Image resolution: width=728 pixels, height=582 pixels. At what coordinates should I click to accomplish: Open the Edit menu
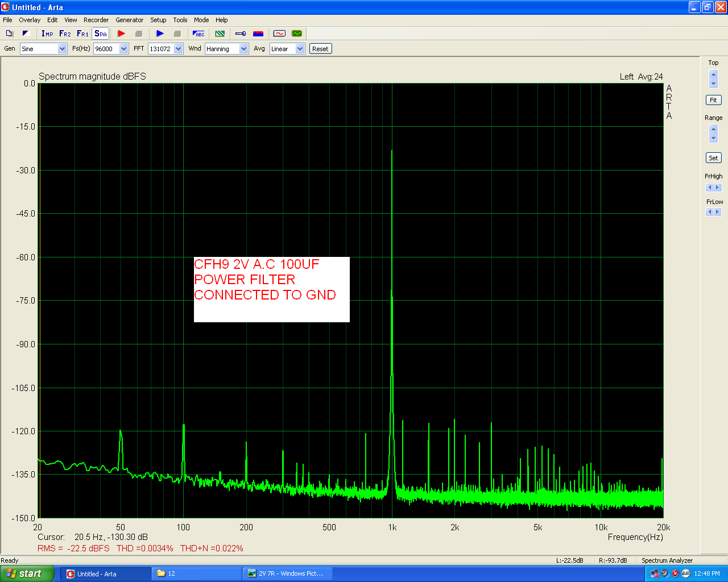pyautogui.click(x=52, y=20)
